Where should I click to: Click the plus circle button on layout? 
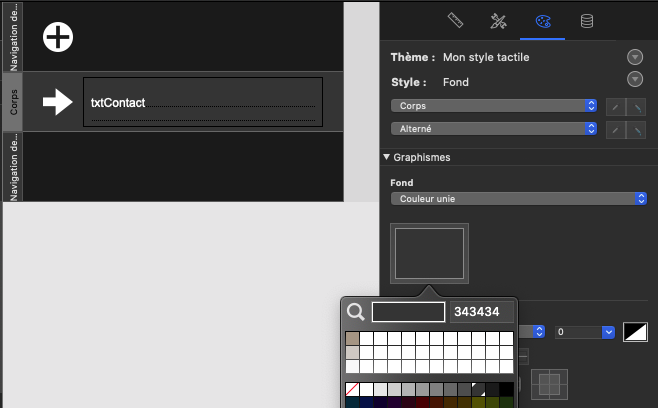point(59,37)
